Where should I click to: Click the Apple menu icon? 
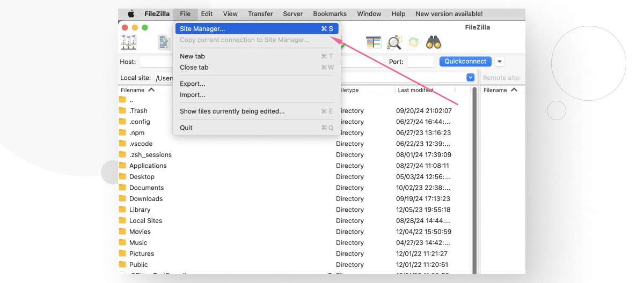point(131,14)
